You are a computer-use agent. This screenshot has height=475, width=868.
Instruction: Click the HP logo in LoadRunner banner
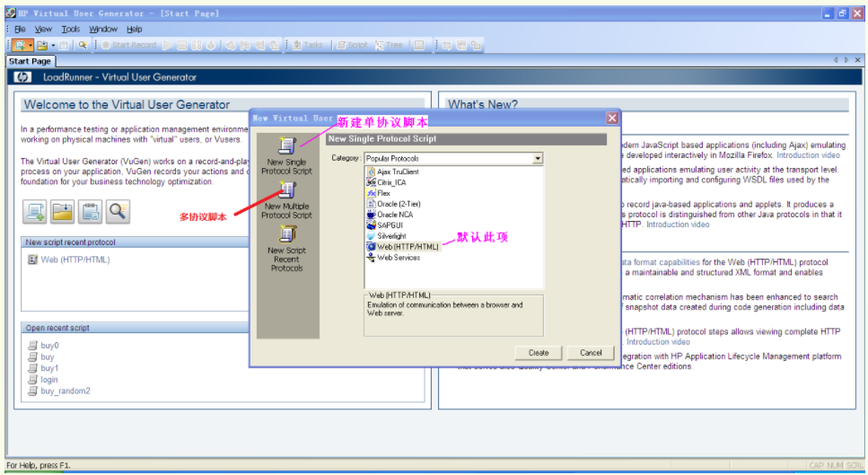pyautogui.click(x=22, y=77)
